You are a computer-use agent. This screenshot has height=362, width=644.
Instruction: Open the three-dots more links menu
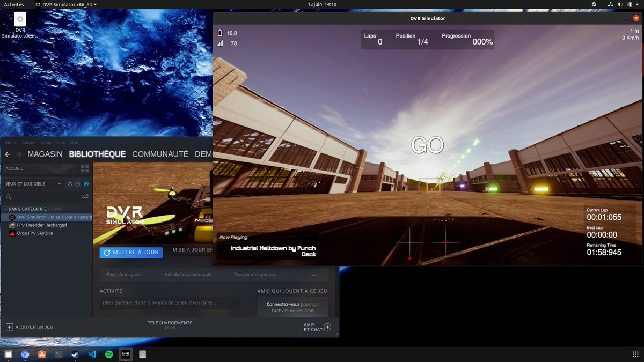pos(314,275)
